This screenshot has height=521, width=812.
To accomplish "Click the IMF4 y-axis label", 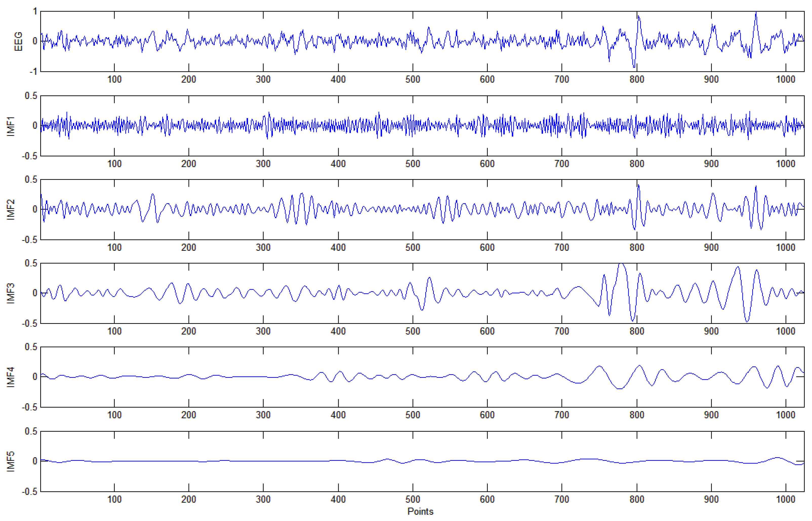I will point(11,377).
